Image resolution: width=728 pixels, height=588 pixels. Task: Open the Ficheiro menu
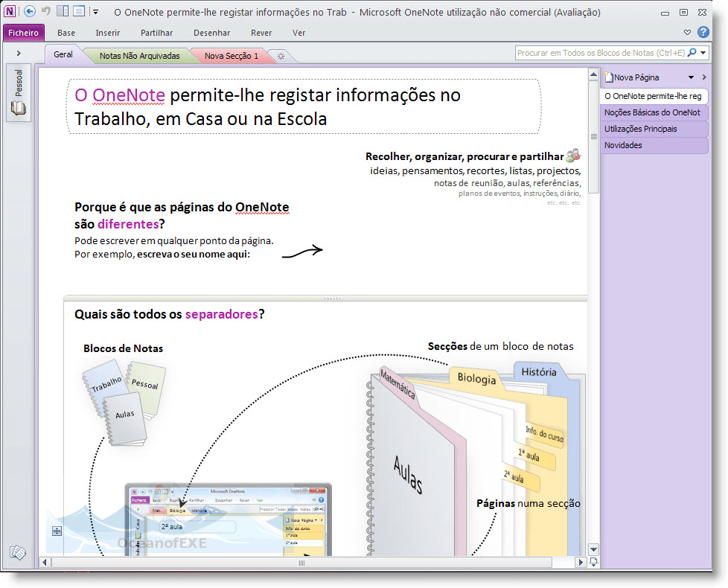tap(23, 33)
